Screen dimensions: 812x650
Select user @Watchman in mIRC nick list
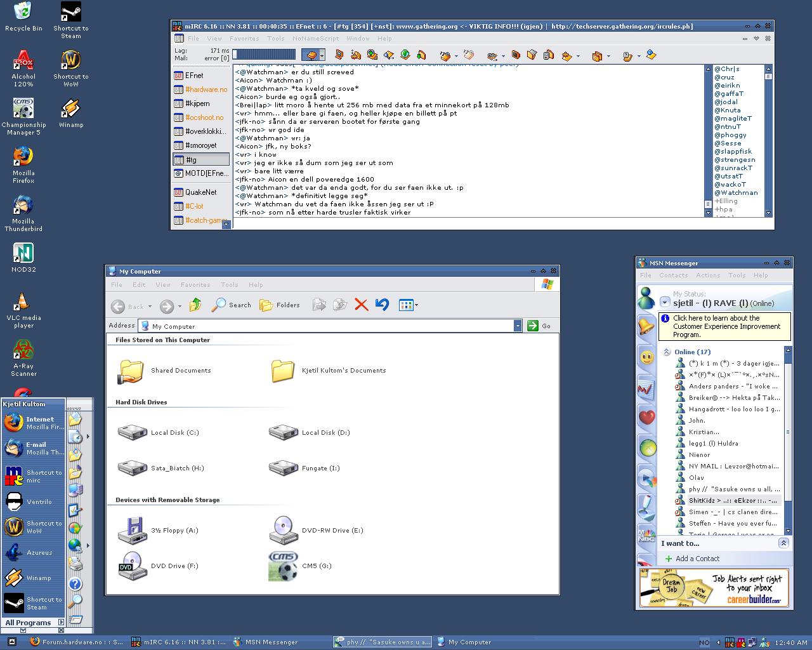[736, 193]
